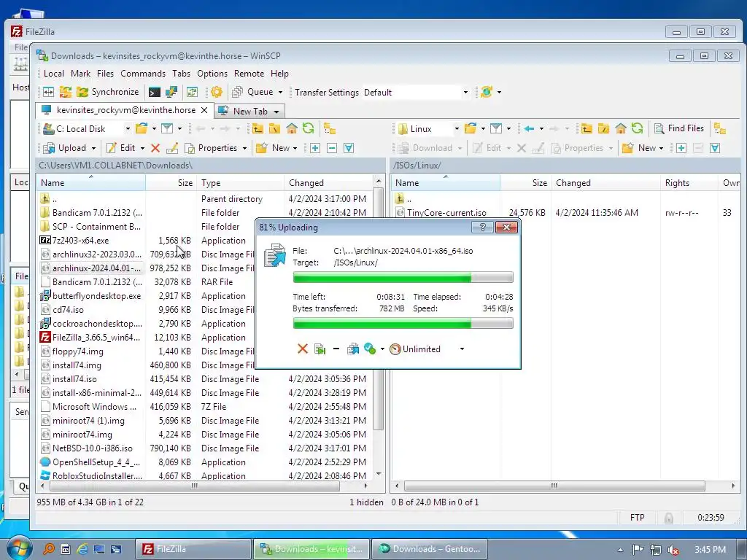
Task: Close the kevinsites_rockyvm session tab
Action: click(x=204, y=110)
